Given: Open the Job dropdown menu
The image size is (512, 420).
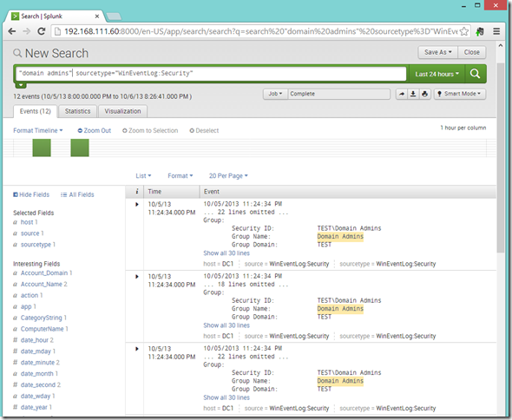Looking at the screenshot, I should click(275, 94).
